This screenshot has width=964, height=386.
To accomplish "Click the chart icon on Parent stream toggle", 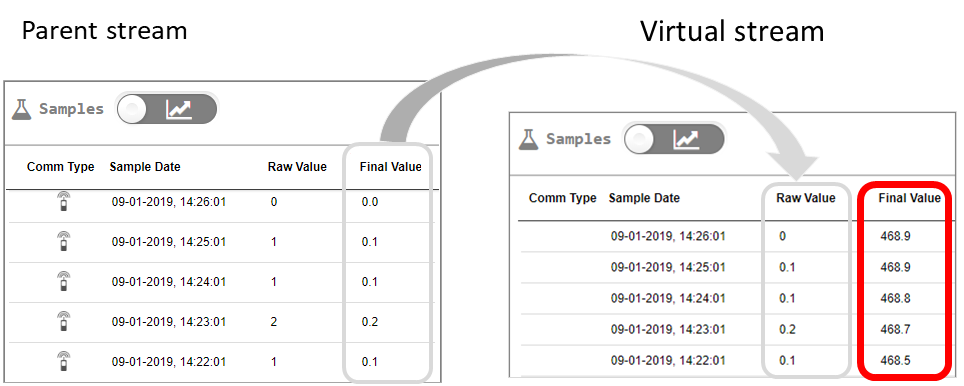I will pos(179,109).
